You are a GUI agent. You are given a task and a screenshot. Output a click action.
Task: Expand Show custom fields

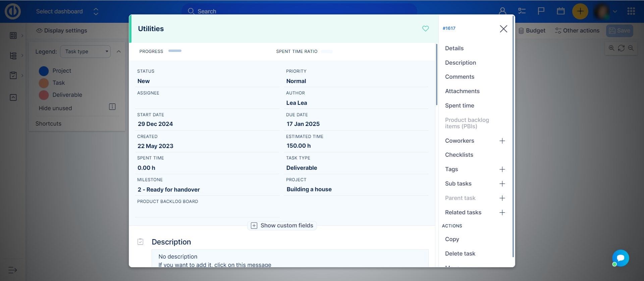coord(282,226)
